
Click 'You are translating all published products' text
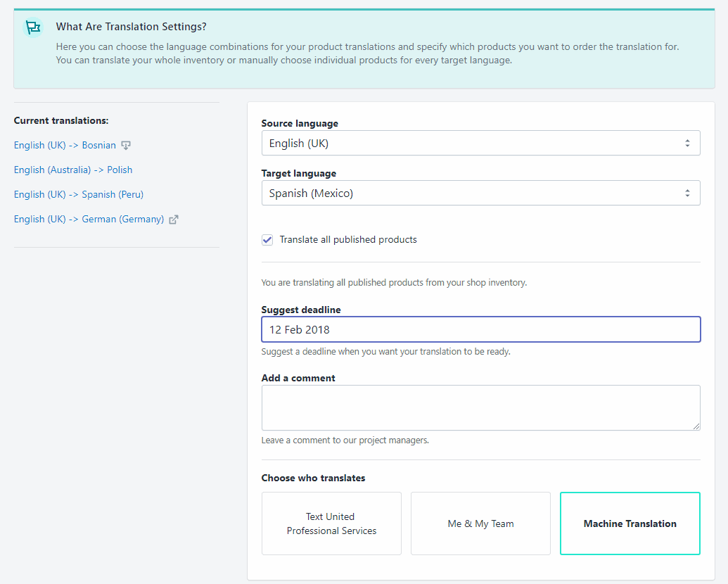pos(394,282)
